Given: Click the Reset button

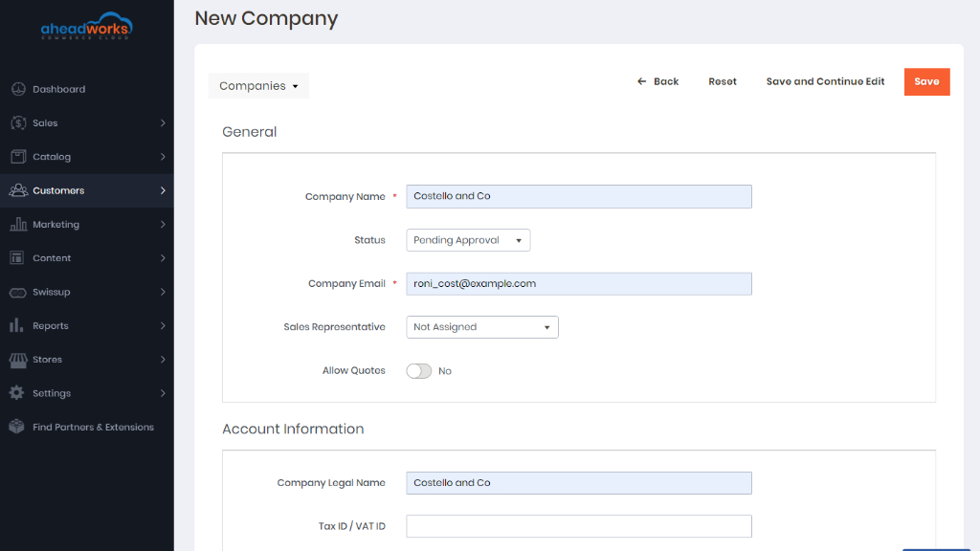Looking at the screenshot, I should pyautogui.click(x=723, y=82).
